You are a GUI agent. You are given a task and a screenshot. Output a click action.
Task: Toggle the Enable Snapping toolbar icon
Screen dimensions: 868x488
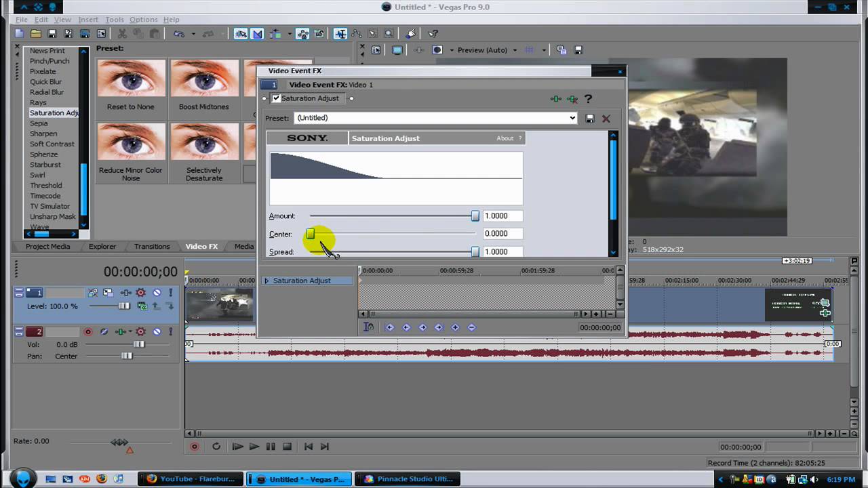241,33
